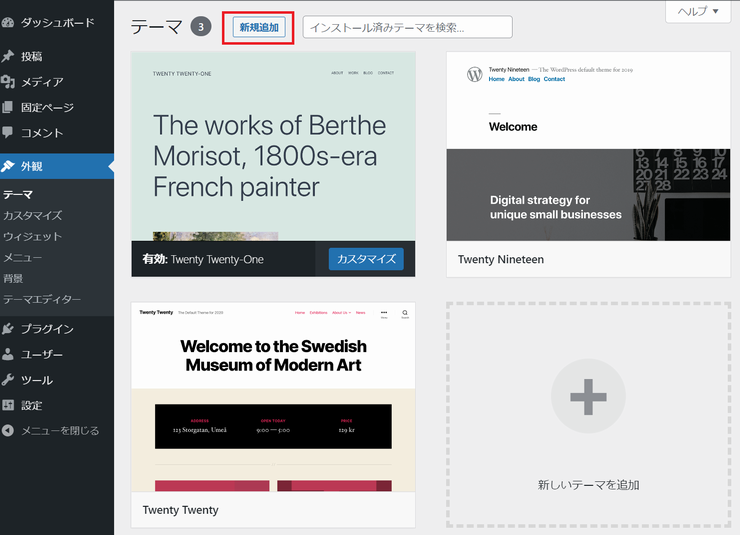This screenshot has width=740, height=535.
Task: Click the ユーザー person icon
Action: (x=8, y=354)
